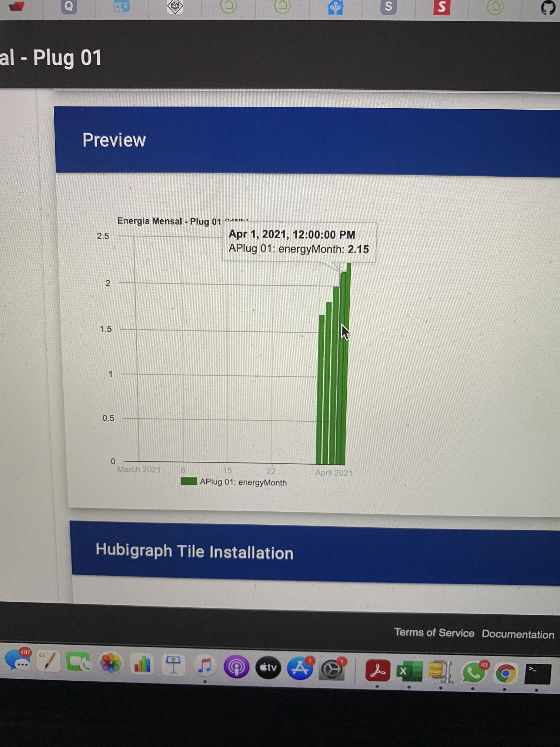
Task: Switch to Google Chrome in the Dock
Action: [x=506, y=674]
